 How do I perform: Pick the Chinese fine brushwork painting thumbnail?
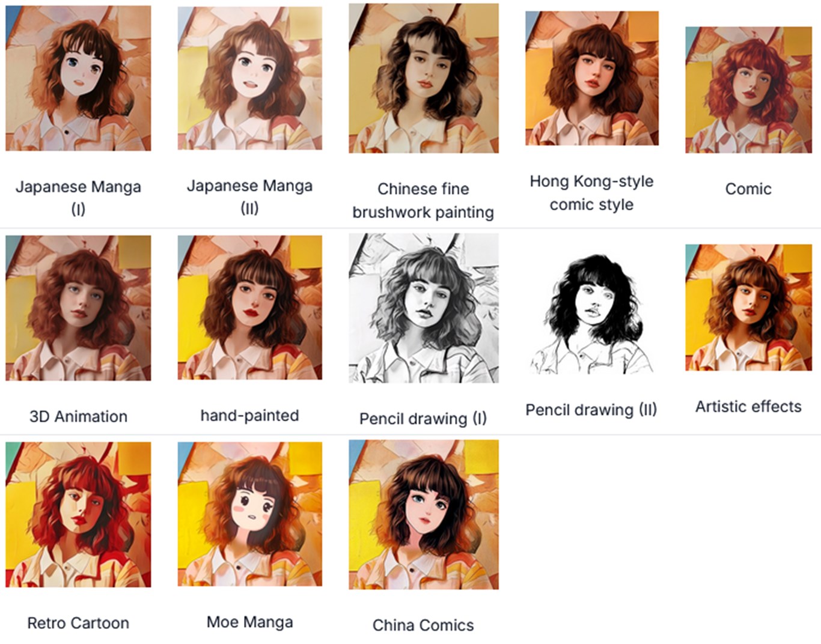click(424, 78)
